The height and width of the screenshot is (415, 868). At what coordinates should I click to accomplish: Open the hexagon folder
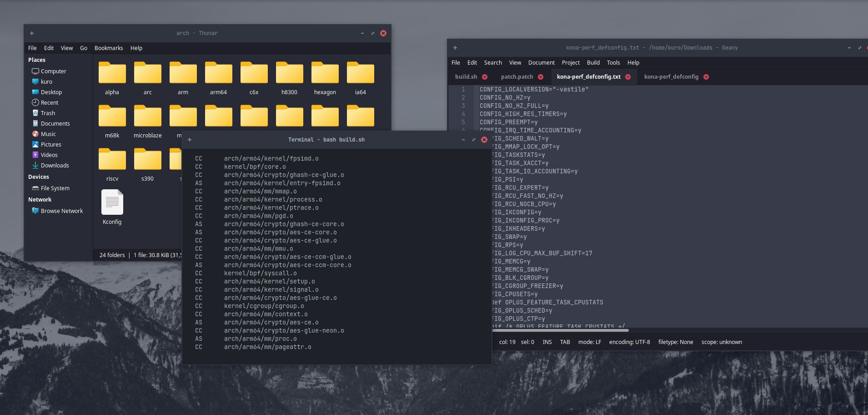[325, 73]
